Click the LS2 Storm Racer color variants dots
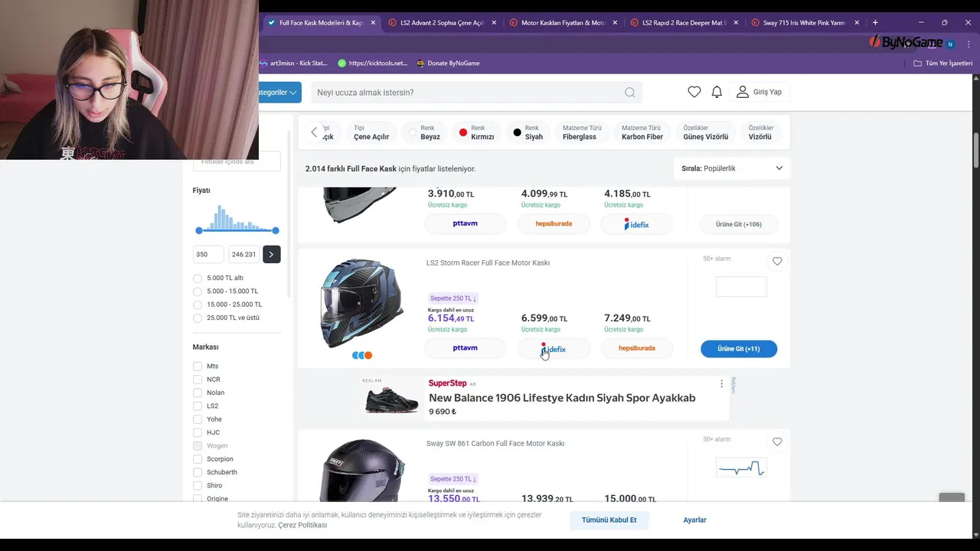Image resolution: width=980 pixels, height=551 pixels. click(x=362, y=355)
